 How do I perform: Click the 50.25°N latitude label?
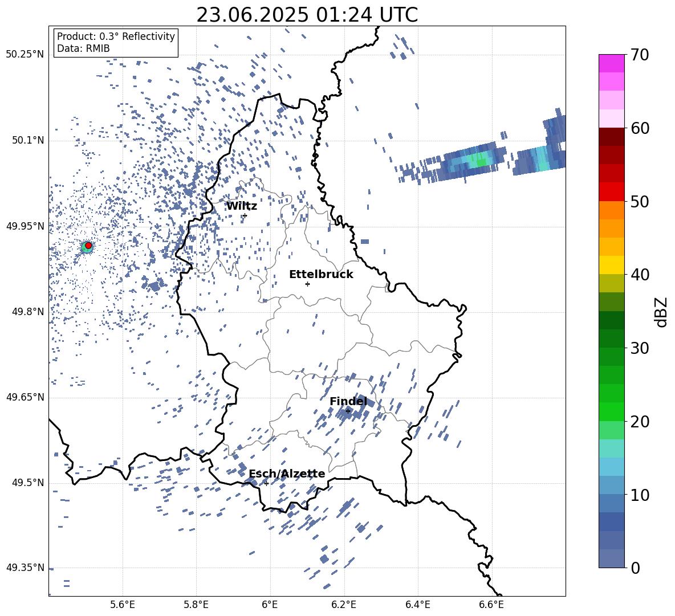click(x=25, y=55)
